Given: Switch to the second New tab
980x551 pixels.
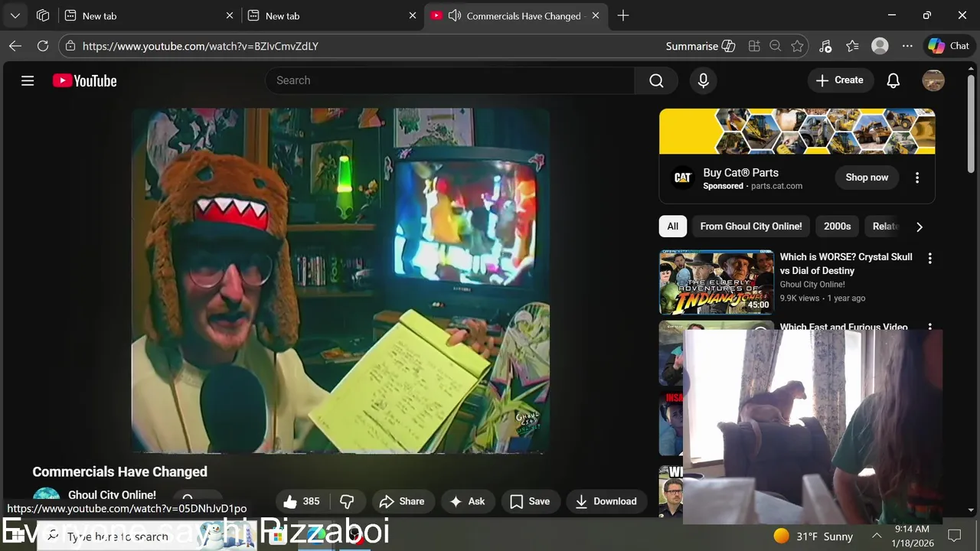Looking at the screenshot, I should (x=332, y=15).
